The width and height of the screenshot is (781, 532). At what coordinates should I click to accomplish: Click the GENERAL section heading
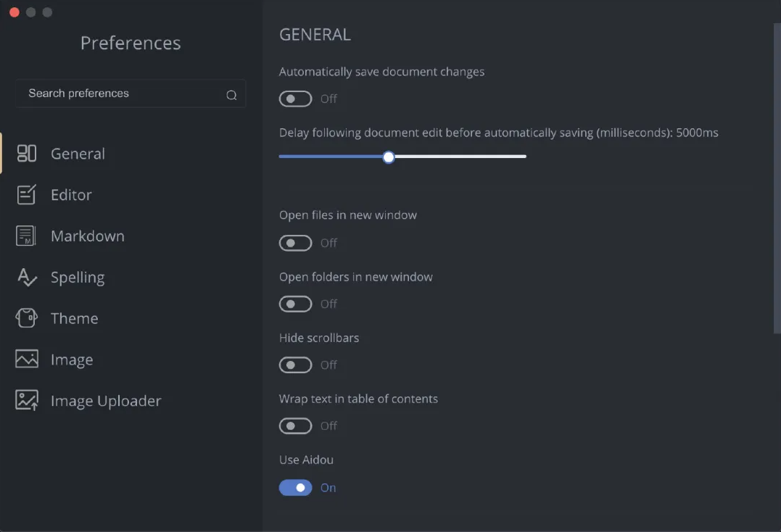(315, 35)
